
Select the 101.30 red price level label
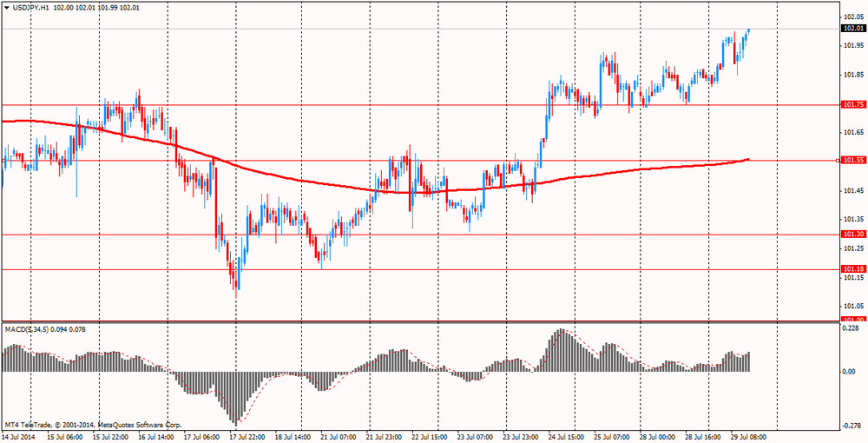point(851,235)
